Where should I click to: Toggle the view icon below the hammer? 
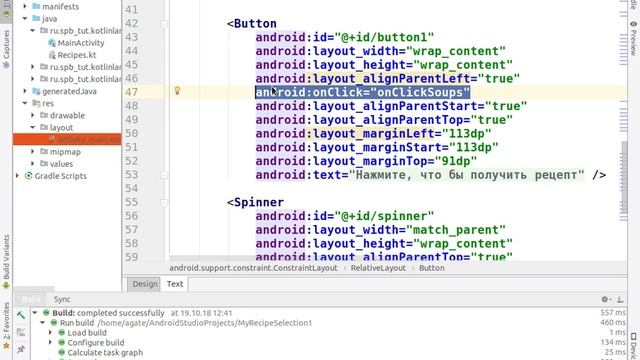coord(21,333)
